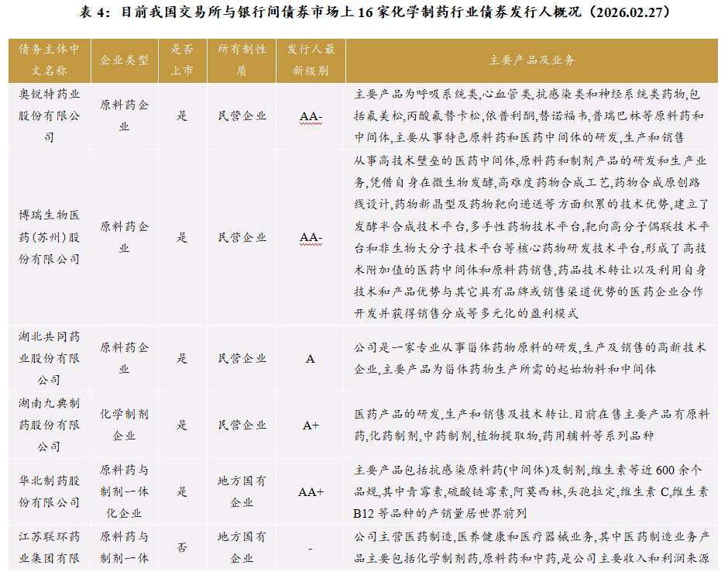
Task: Click description starting 公司是一家专业从事甾体药物
Action: point(532,358)
